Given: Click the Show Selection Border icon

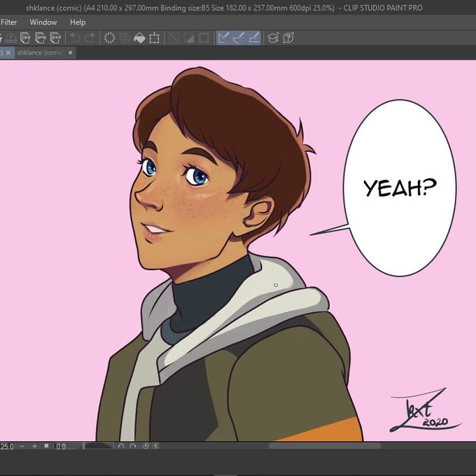Looking at the screenshot, I should click(x=204, y=38).
